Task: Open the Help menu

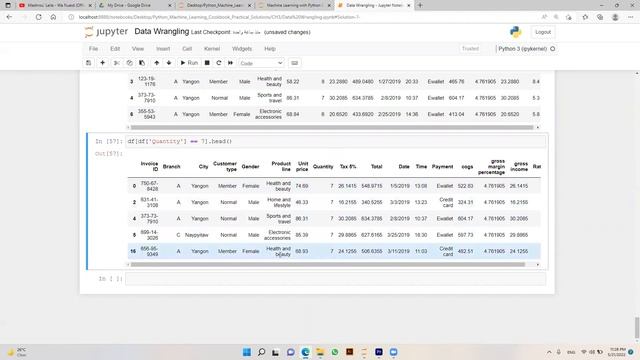Action: (x=270, y=49)
